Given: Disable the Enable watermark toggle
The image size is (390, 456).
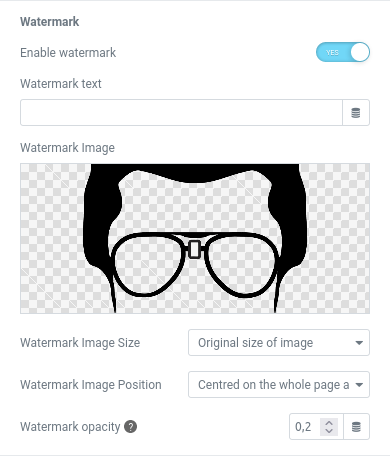Looking at the screenshot, I should click(x=343, y=52).
